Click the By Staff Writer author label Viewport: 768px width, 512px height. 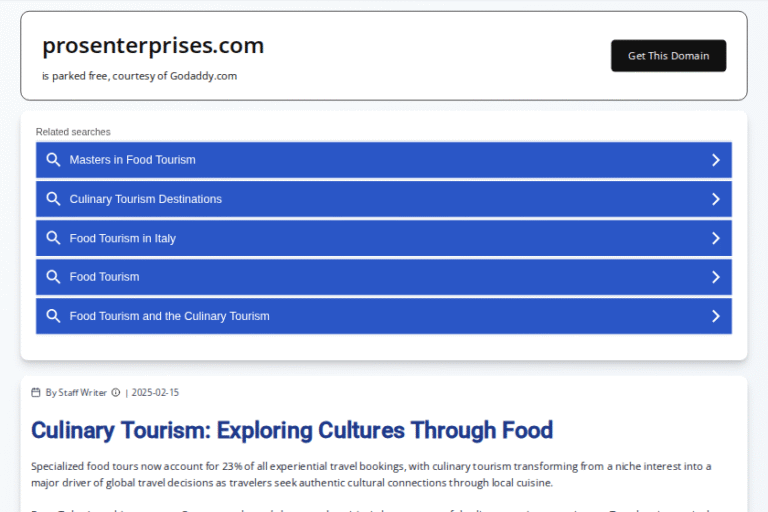[76, 393]
